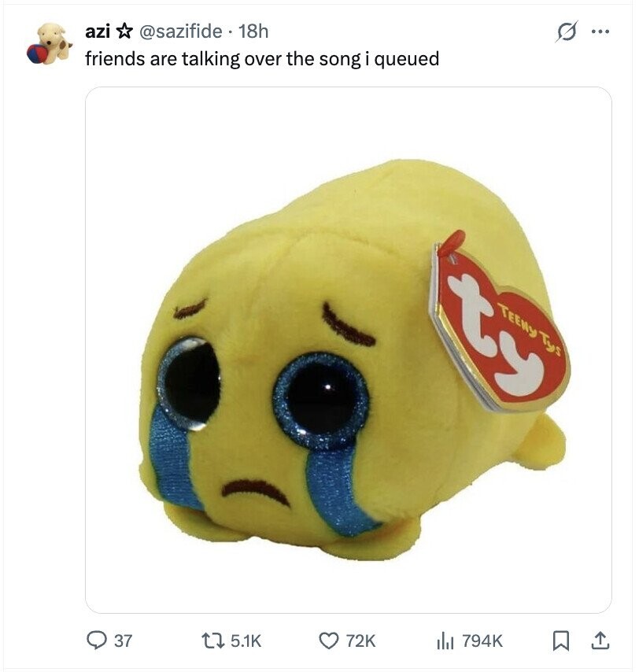Tap the repost arrows icon
This screenshot has height=672, width=639.
pos(213,641)
